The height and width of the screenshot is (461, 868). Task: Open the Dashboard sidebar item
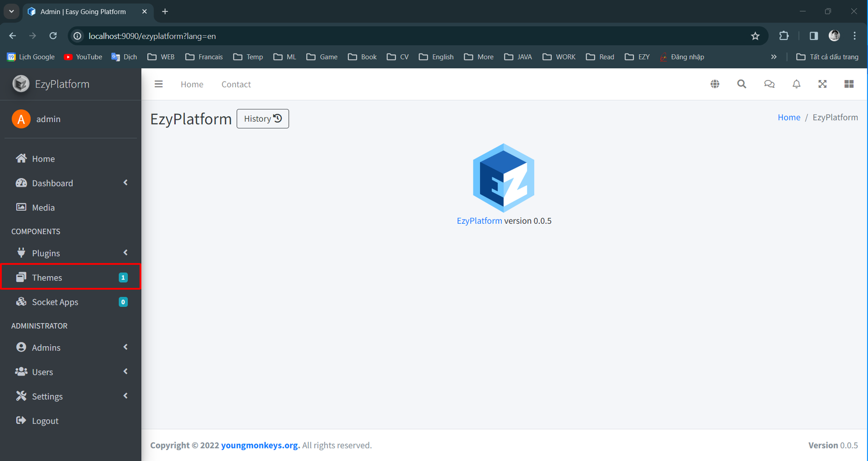point(70,183)
